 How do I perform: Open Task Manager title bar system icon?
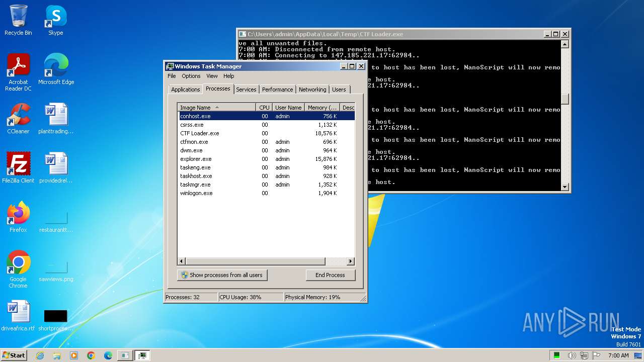tap(170, 66)
